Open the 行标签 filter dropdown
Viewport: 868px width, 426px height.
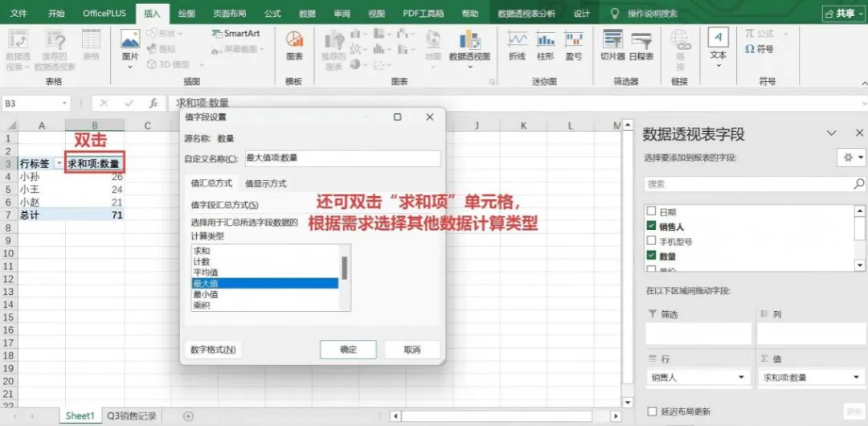(58, 164)
